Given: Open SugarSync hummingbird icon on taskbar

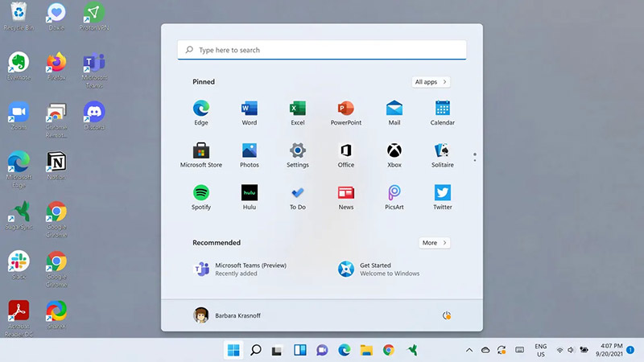Looking at the screenshot, I should click(x=412, y=350).
